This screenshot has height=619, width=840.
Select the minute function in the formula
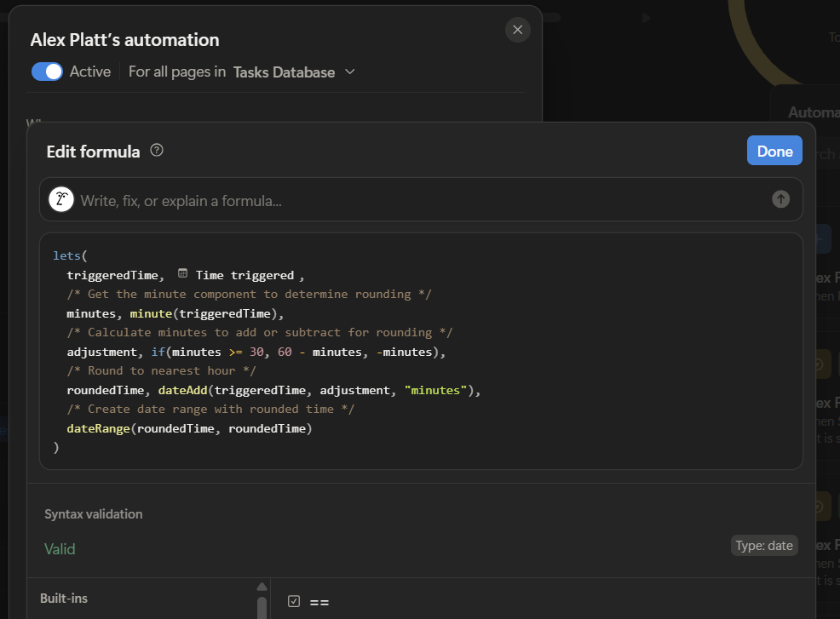pyautogui.click(x=151, y=312)
